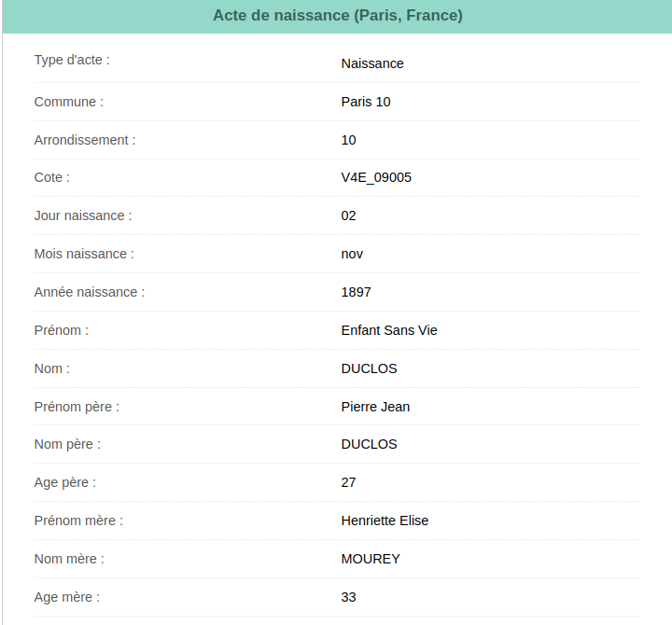
Task: Click the 'Type d'acte :' label
Action: [72, 60]
